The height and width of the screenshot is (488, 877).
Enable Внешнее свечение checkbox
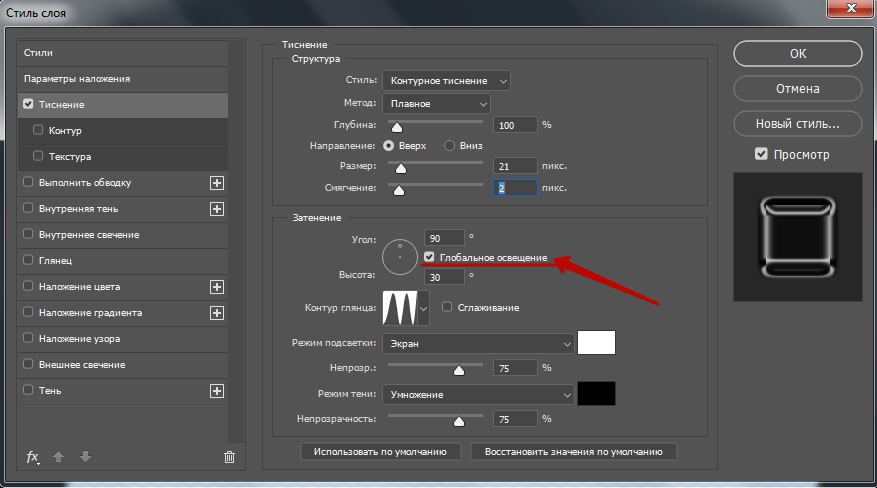click(x=28, y=363)
